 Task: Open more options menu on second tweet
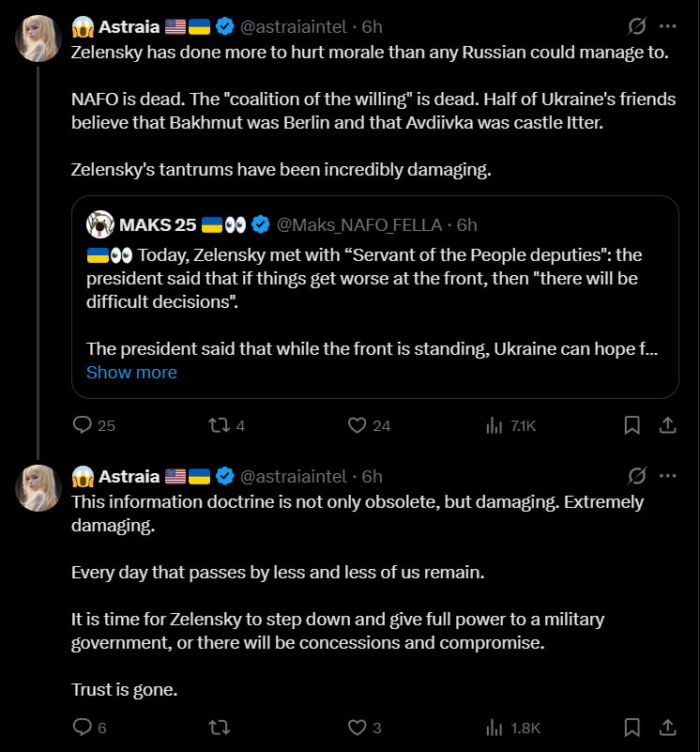coord(667,476)
